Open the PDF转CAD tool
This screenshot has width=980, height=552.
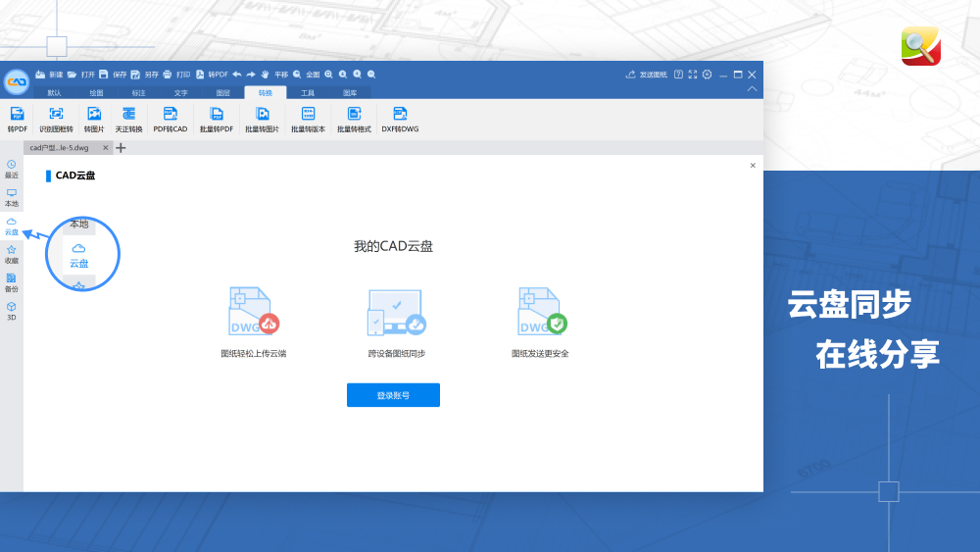170,120
